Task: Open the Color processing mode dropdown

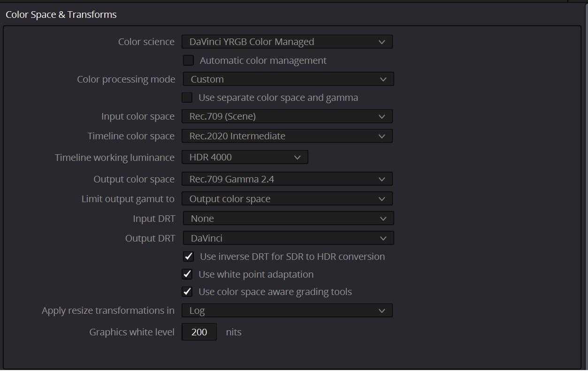Action: coord(288,79)
